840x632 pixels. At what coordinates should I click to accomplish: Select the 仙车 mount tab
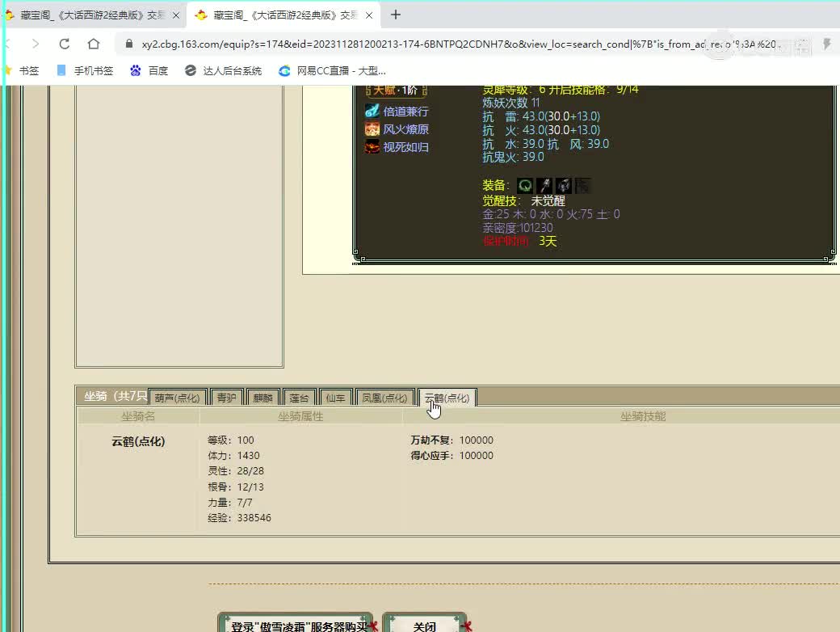tap(335, 398)
